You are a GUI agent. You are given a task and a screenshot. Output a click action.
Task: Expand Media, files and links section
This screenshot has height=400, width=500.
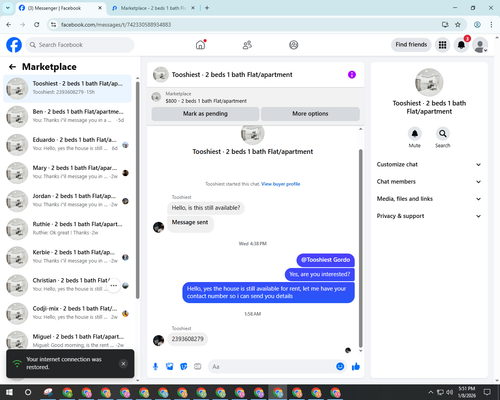429,199
